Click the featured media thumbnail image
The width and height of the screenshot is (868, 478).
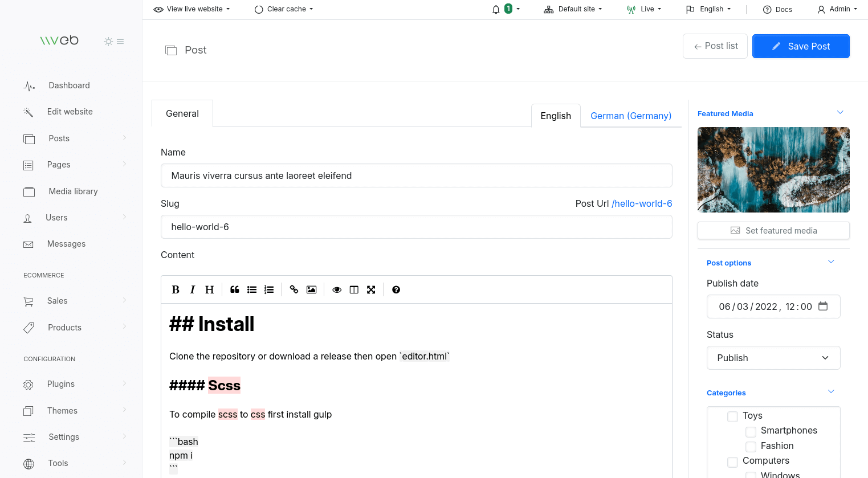(x=773, y=170)
